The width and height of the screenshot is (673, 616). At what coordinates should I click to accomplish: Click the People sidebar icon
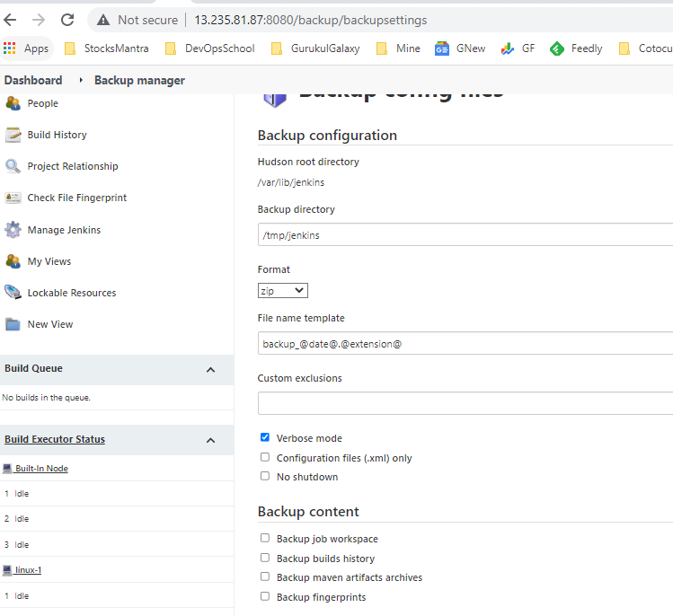(x=13, y=103)
